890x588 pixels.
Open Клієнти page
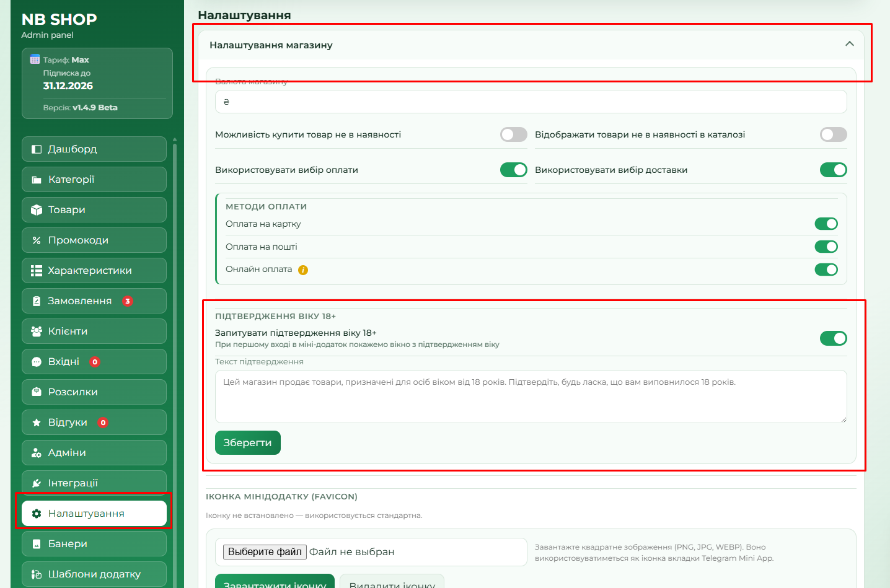[x=94, y=331]
